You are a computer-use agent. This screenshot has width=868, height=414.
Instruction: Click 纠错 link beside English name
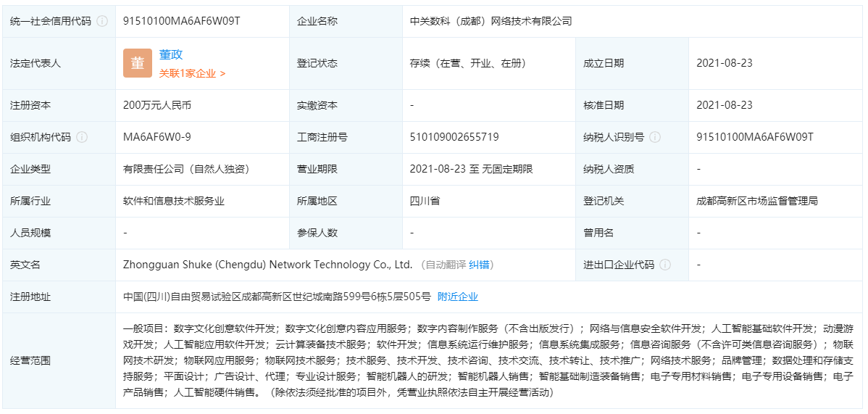(x=480, y=265)
